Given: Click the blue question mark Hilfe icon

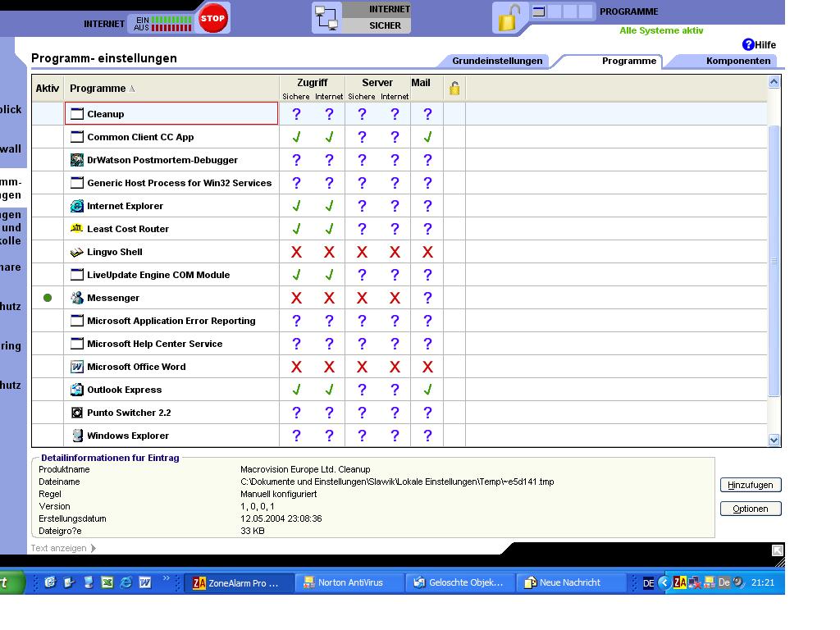Looking at the screenshot, I should click(748, 44).
